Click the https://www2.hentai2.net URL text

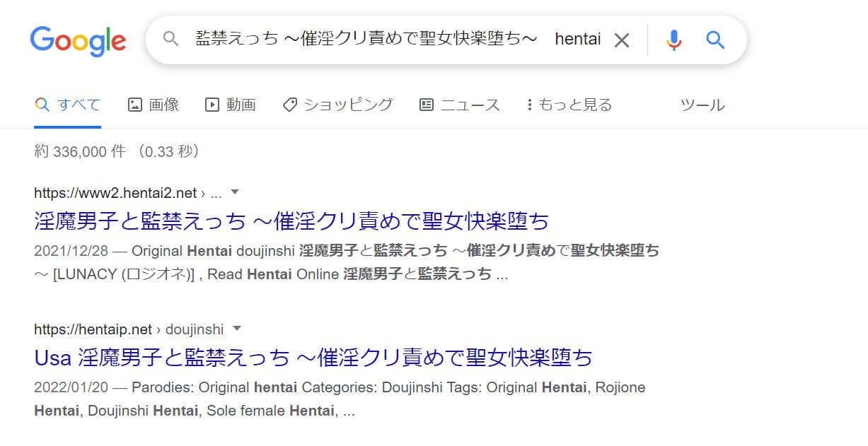point(115,193)
